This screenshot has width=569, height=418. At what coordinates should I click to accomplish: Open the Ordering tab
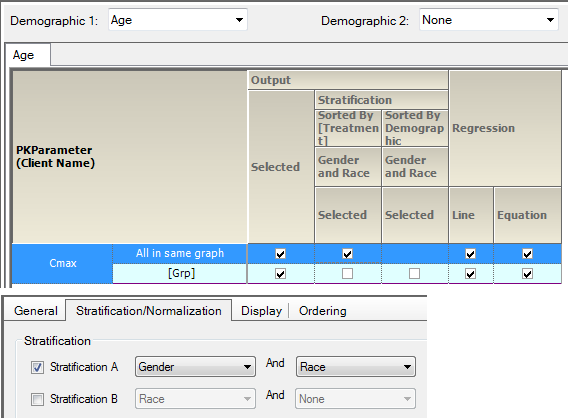(x=323, y=311)
